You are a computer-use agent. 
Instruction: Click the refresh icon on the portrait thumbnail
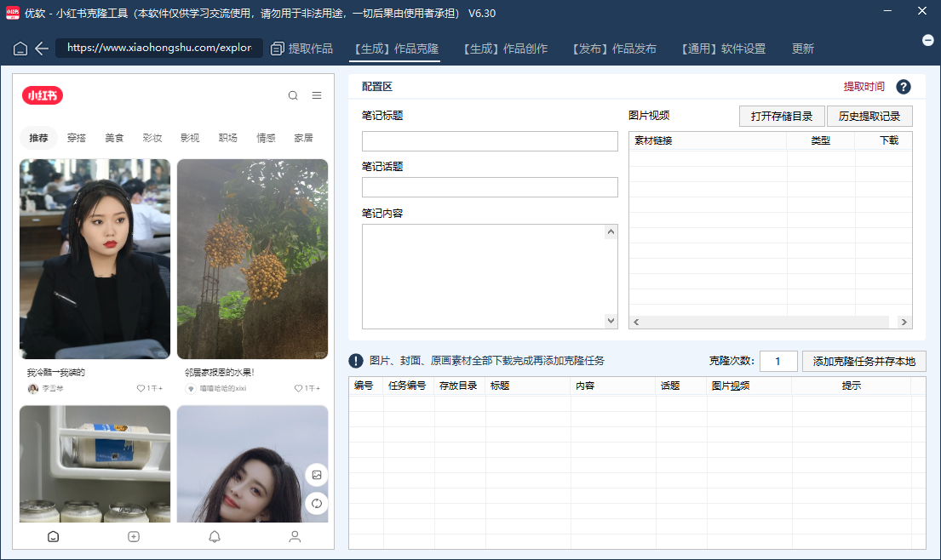(316, 503)
